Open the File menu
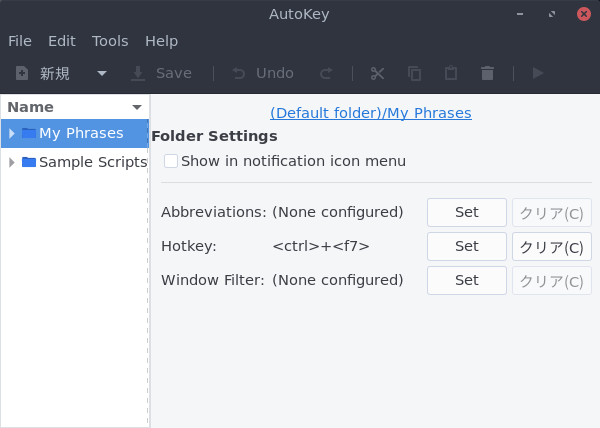Viewport: 600px width, 428px height. point(20,41)
